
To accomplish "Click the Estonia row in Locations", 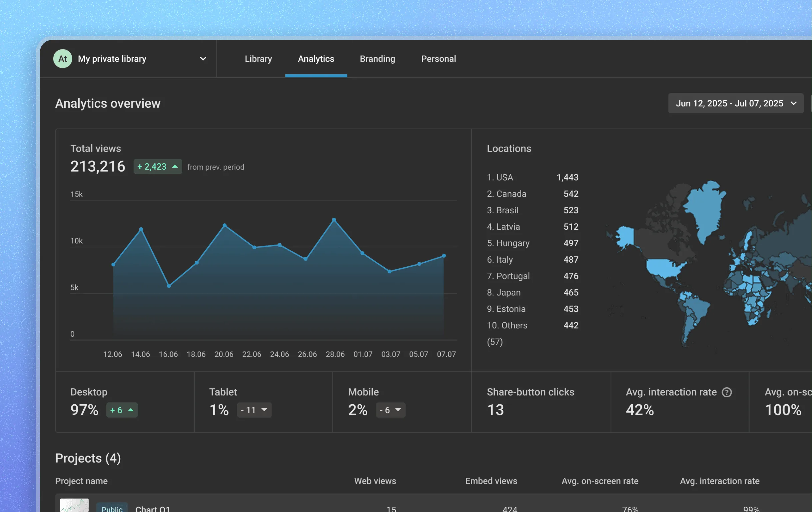I will tap(533, 309).
